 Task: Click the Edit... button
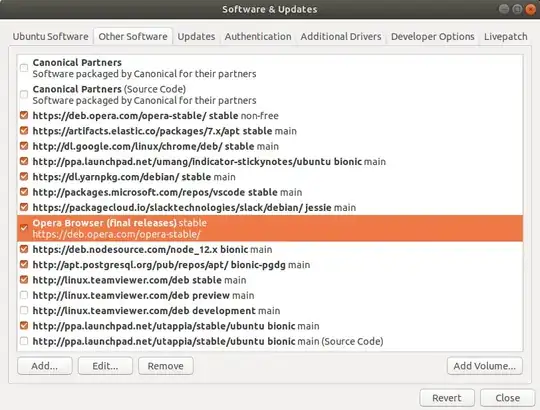105,366
